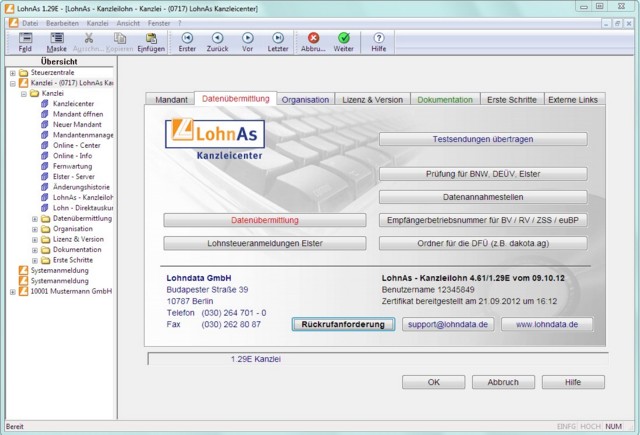Screen dimensions: 640x435
Task: Select Online - Info in the tree
Action: pyautogui.click(x=72, y=156)
